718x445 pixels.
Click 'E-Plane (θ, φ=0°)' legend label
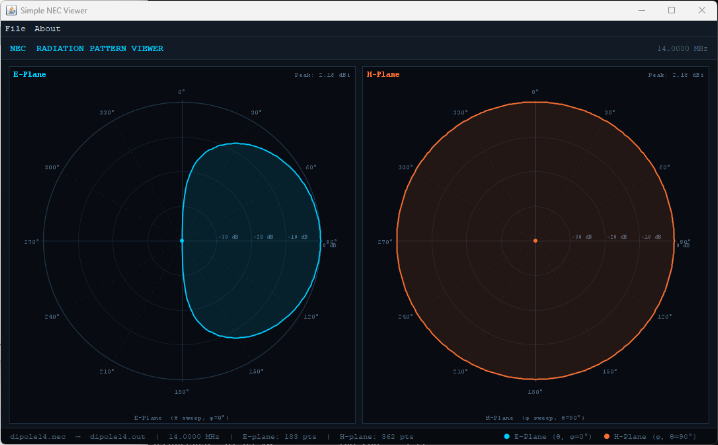pyautogui.click(x=553, y=436)
